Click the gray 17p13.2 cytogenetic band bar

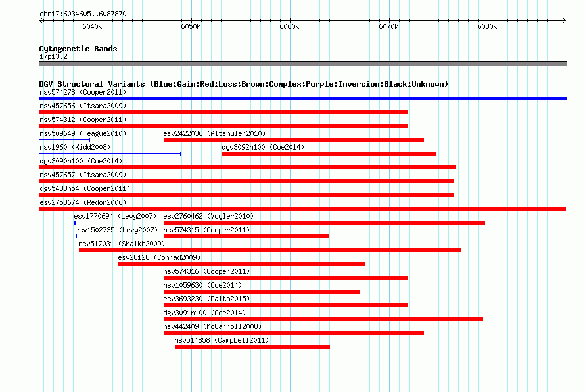(302, 64)
